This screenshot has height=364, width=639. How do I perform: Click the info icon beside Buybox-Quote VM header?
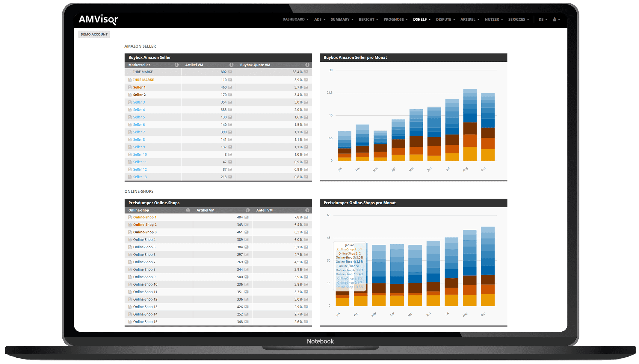307,65
